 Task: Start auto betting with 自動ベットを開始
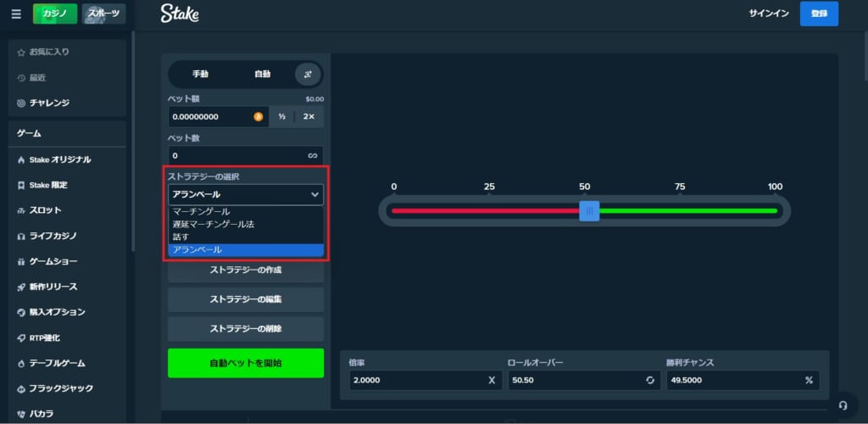point(245,363)
